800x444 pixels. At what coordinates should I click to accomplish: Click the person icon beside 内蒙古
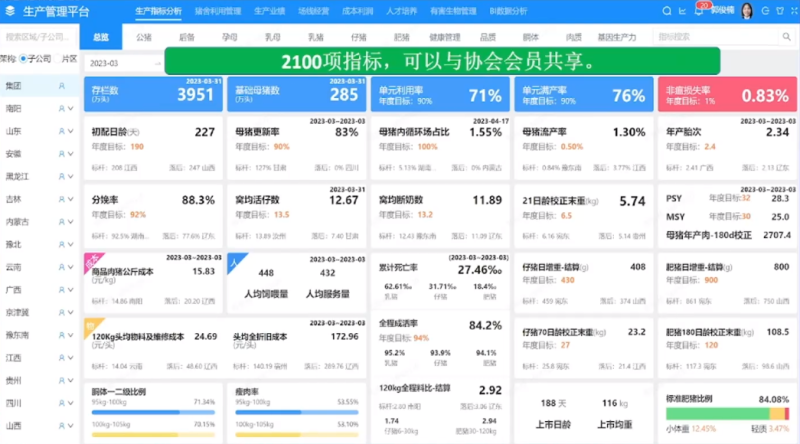(62, 222)
